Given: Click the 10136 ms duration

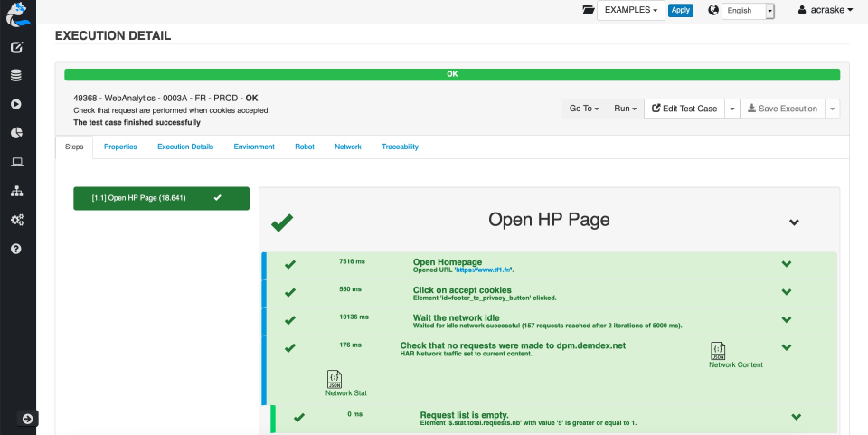Looking at the screenshot, I should 354,317.
